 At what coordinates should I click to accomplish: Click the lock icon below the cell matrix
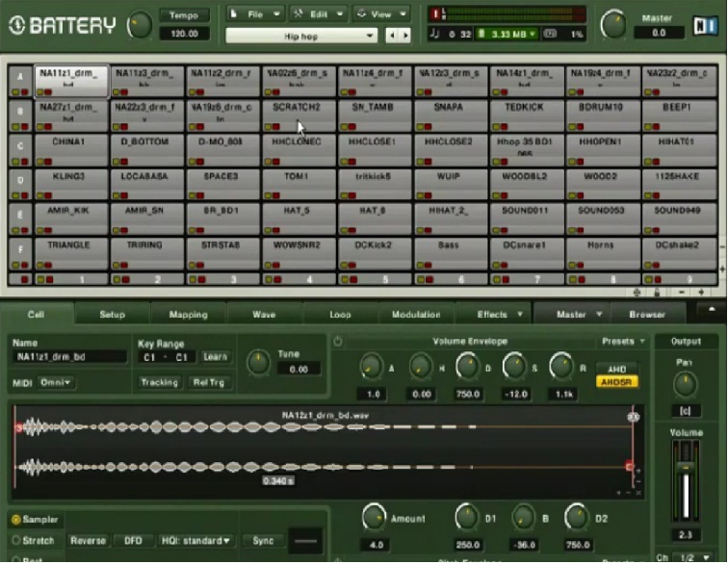[x=657, y=293]
